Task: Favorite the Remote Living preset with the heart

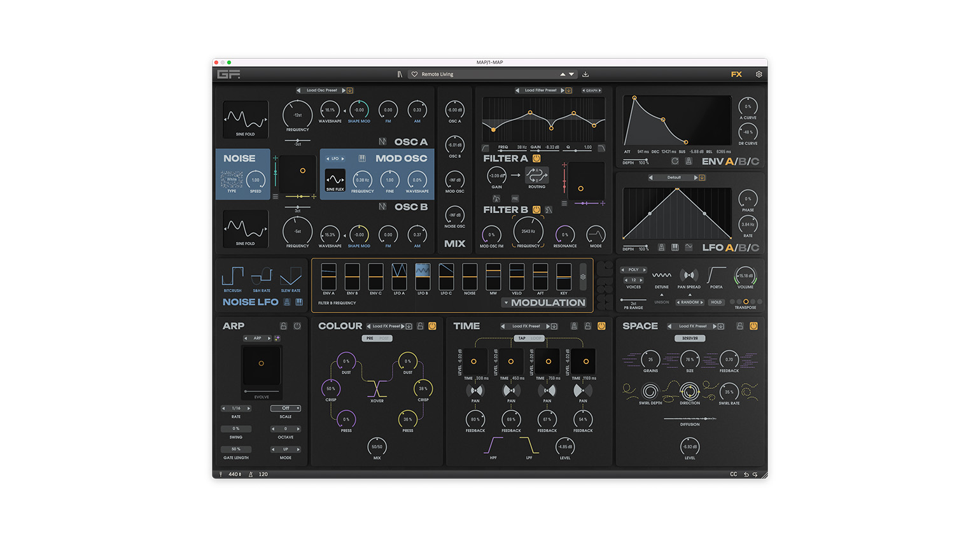Action: coord(414,74)
